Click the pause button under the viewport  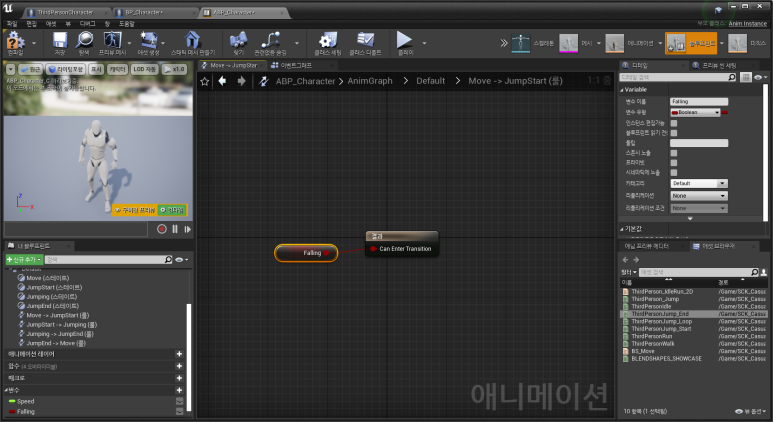[x=175, y=229]
